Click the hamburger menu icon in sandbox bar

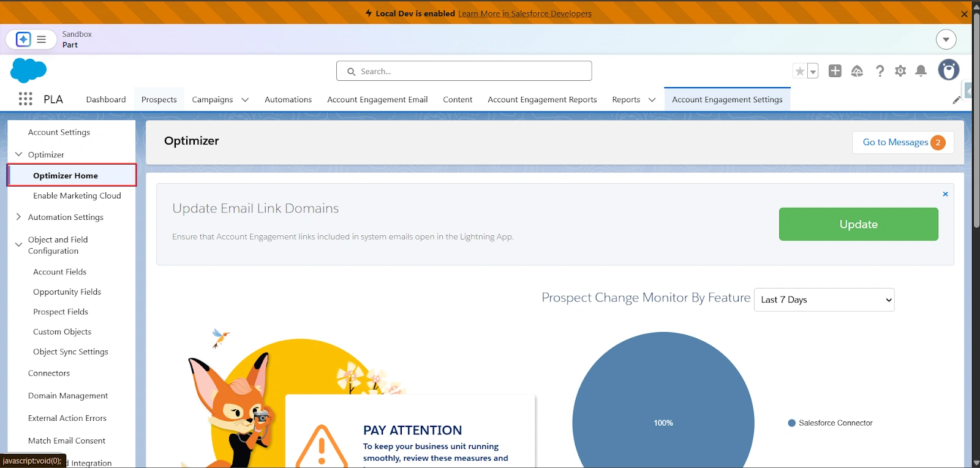pos(42,39)
